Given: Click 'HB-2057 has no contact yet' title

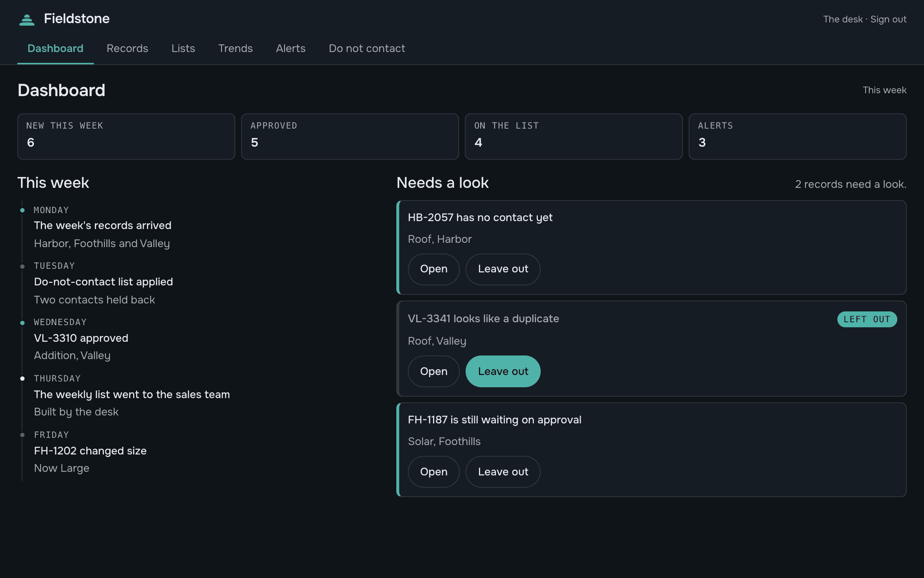Looking at the screenshot, I should point(480,217).
